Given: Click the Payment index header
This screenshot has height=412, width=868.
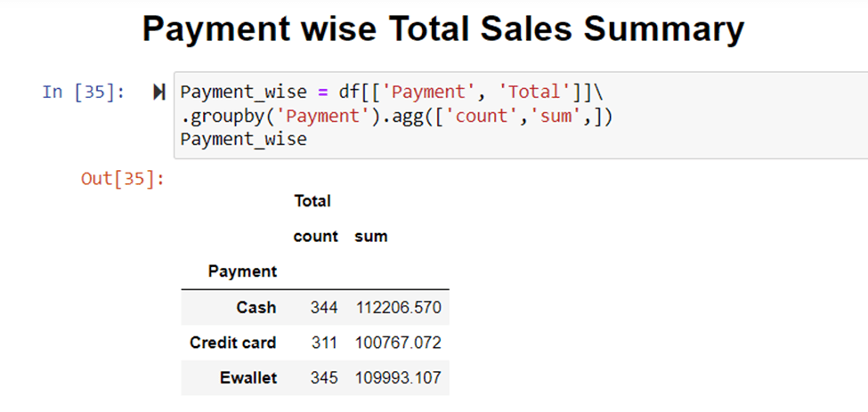Looking at the screenshot, I should point(242,271).
